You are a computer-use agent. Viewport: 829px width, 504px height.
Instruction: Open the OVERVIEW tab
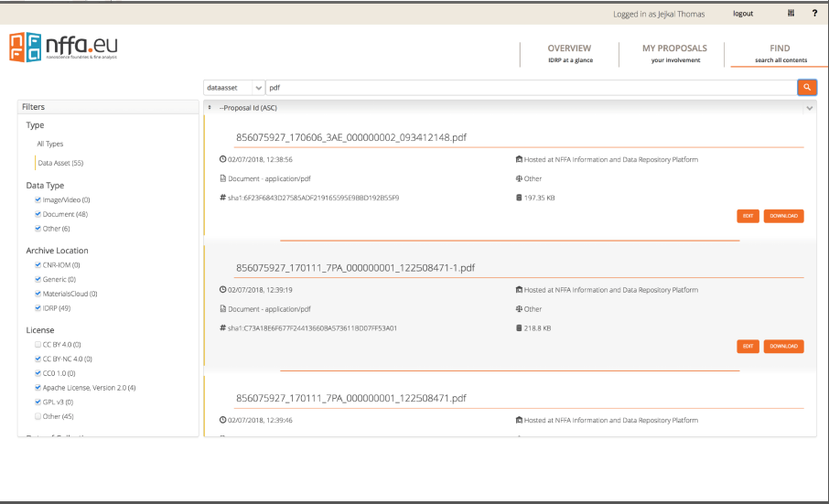tap(569, 53)
